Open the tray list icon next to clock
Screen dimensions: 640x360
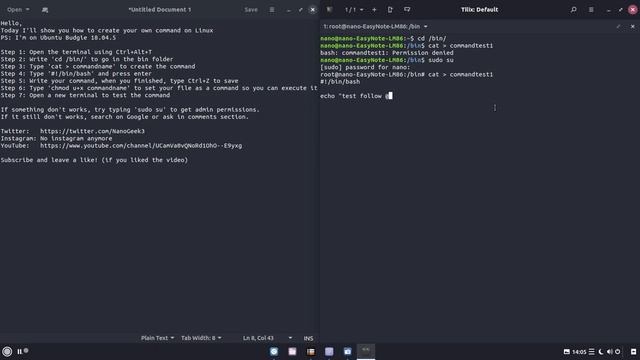[x=591, y=351]
